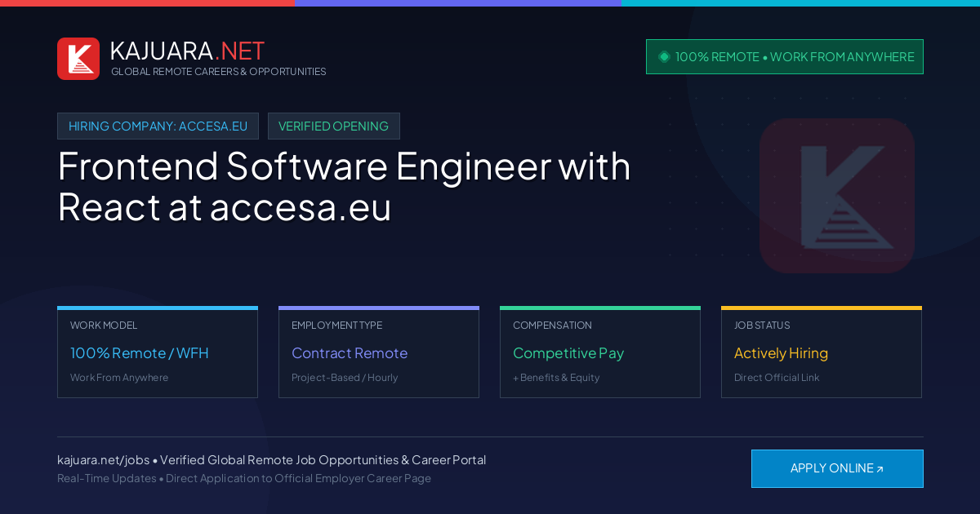Click the Work From Anywhere subtext
Viewport: 980px width, 514px height.
119,378
